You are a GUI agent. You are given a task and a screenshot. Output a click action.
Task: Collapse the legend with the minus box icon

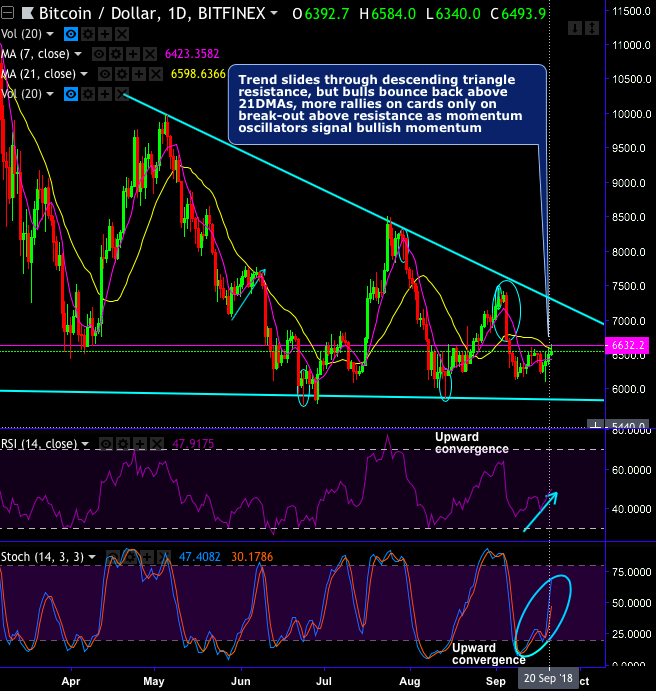(x=7, y=14)
